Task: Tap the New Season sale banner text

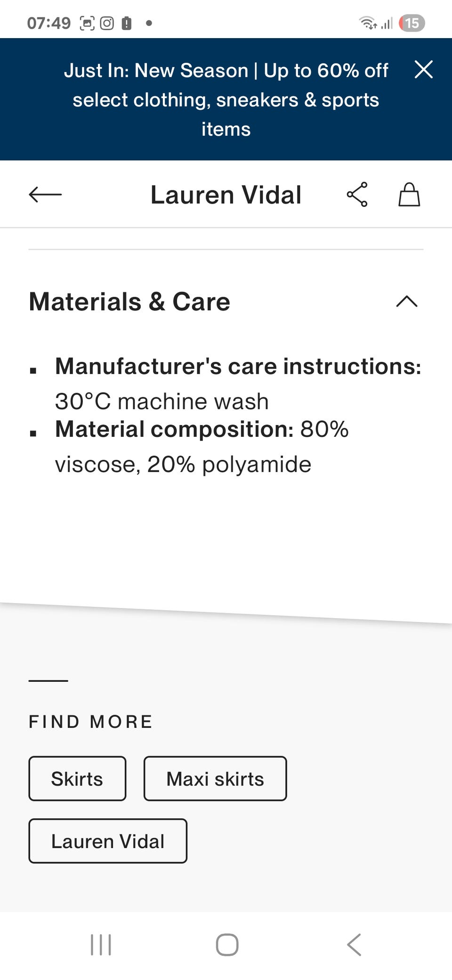Action: (226, 99)
